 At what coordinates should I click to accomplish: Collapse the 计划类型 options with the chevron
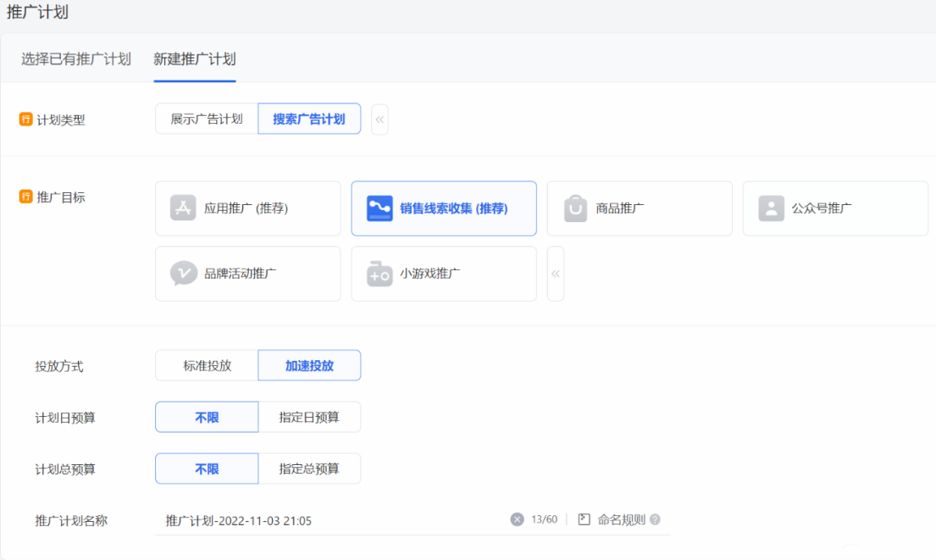point(379,119)
